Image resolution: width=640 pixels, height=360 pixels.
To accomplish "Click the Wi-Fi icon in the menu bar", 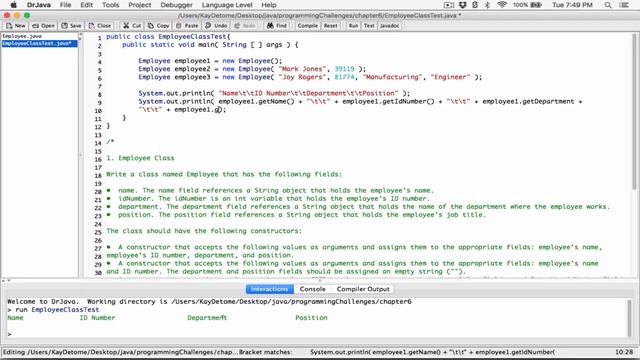I will click(502, 5).
